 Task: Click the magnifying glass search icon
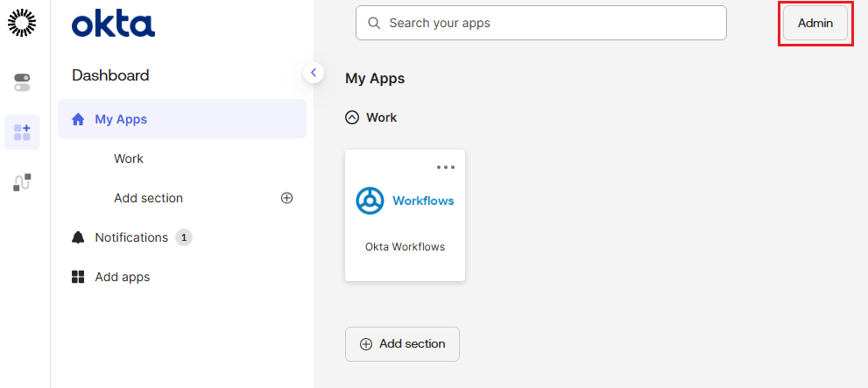click(x=374, y=23)
